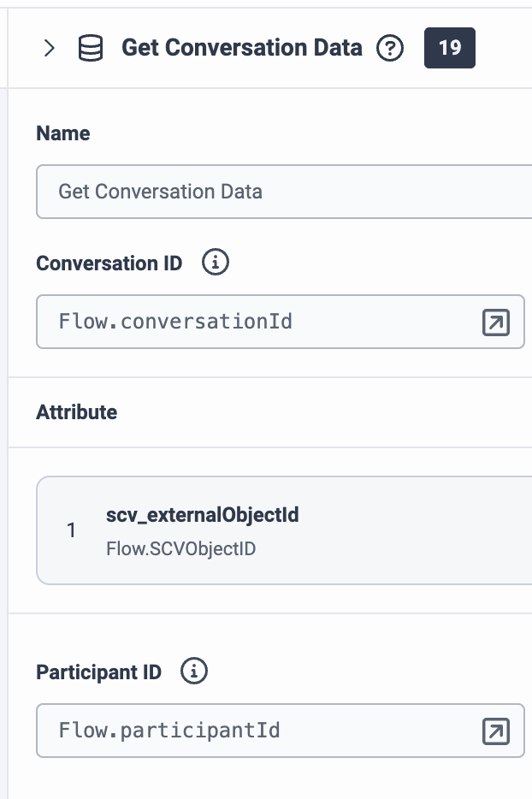Click the Conversation ID label
This screenshot has width=532, height=799.
pos(109,263)
